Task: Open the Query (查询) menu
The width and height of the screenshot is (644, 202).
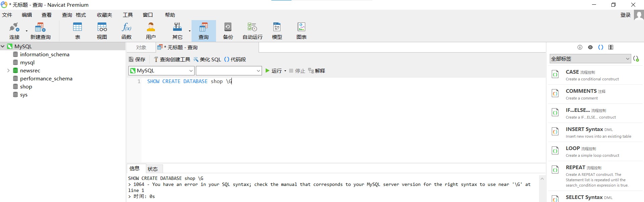Action: pyautogui.click(x=67, y=15)
